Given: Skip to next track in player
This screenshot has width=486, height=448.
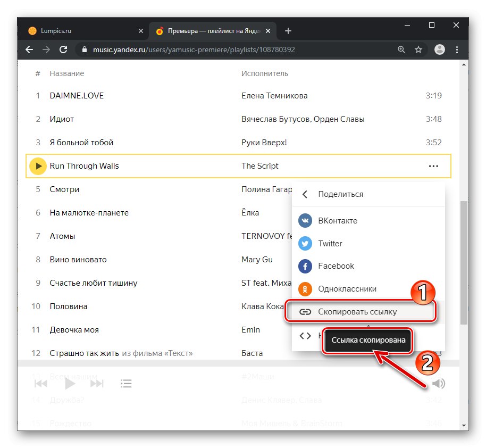Looking at the screenshot, I should point(97,384).
